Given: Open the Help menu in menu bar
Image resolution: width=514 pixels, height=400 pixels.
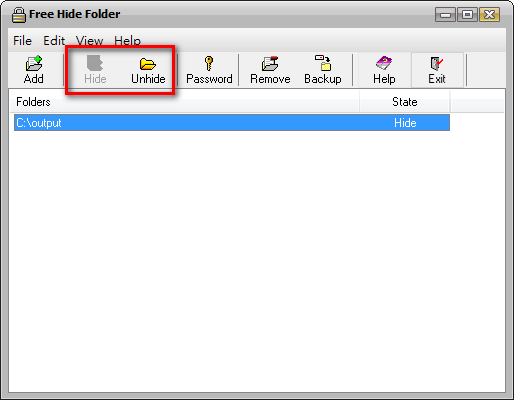Looking at the screenshot, I should tap(127, 41).
